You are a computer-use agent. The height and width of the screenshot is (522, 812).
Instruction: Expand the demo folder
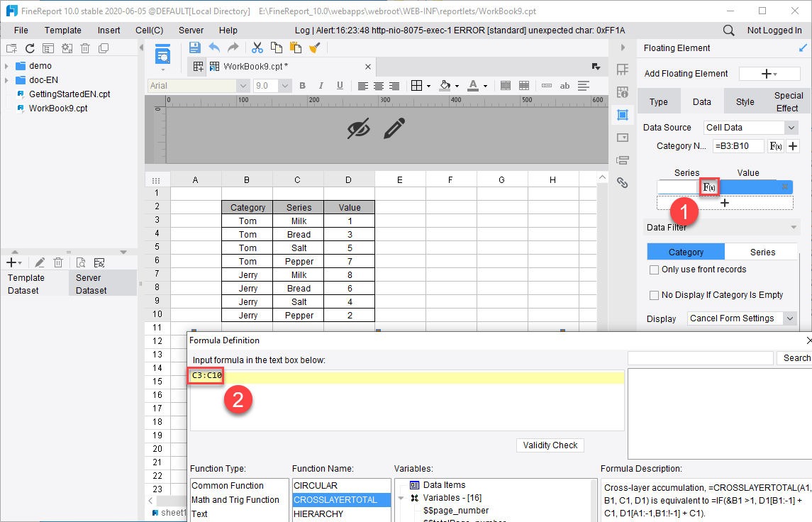point(6,66)
